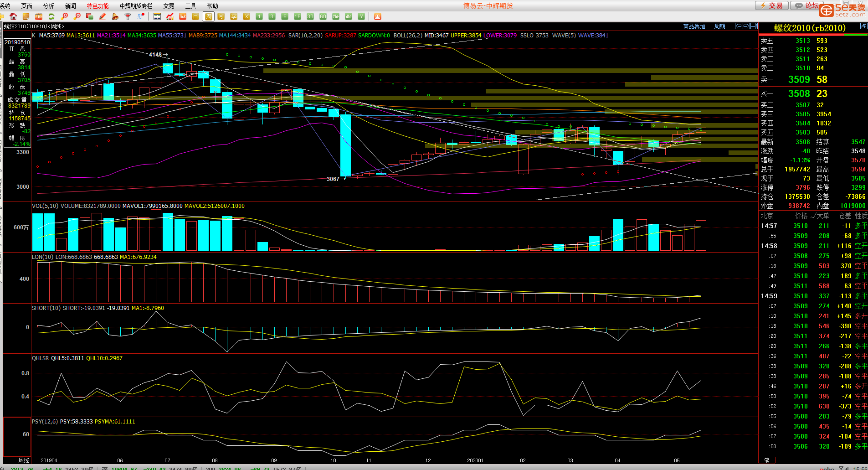Click the 交易 trade button
The height and width of the screenshot is (470, 868).
tap(771, 5)
